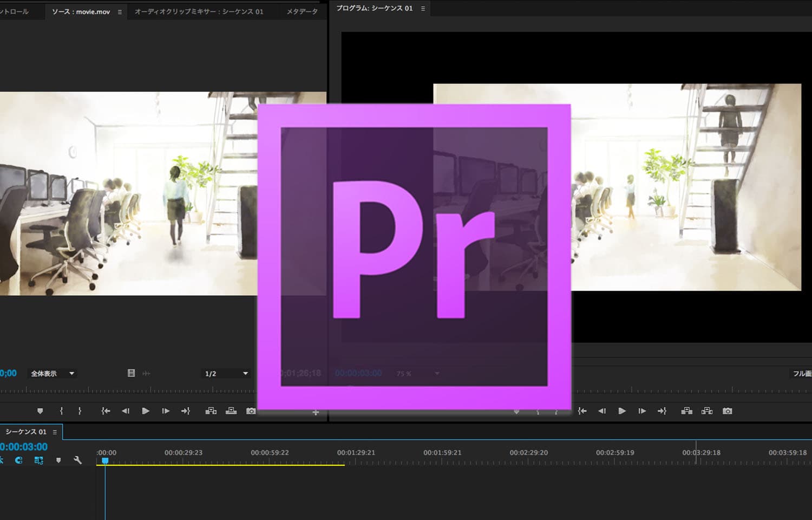Export frame from the Program monitor
812x520 pixels.
727,411
